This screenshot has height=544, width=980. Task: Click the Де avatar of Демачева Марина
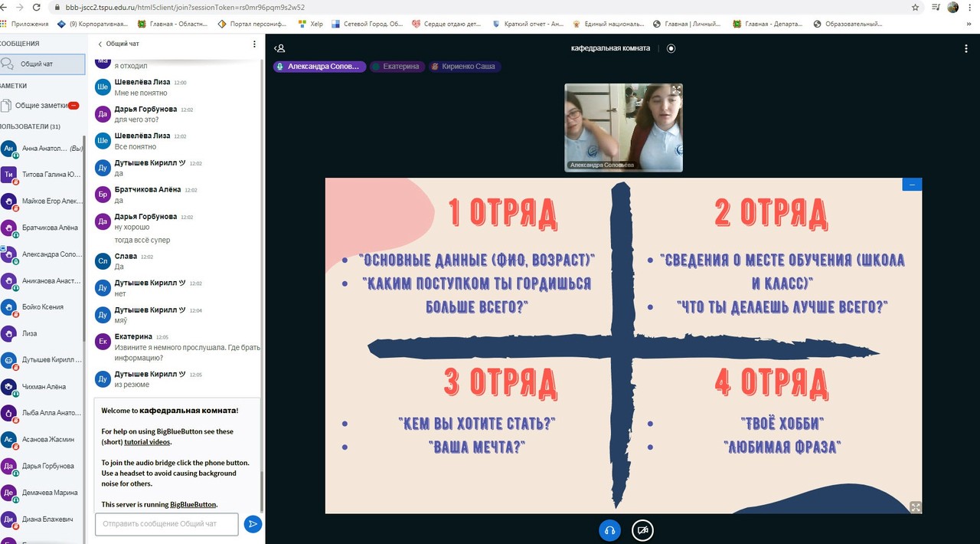tap(8, 493)
